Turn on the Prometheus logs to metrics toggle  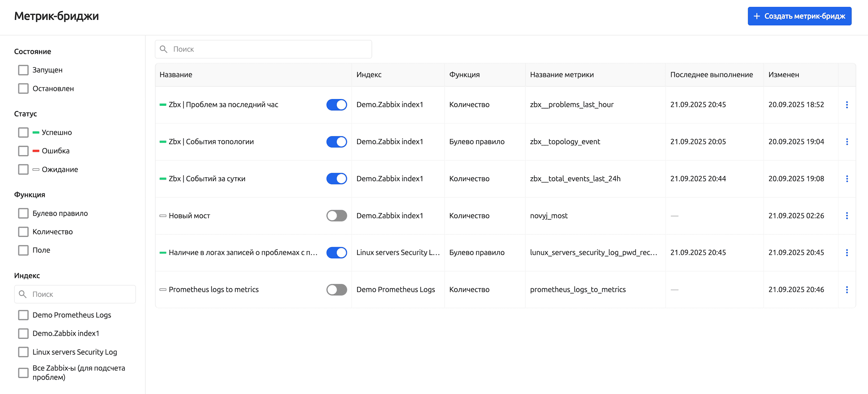[x=336, y=290]
